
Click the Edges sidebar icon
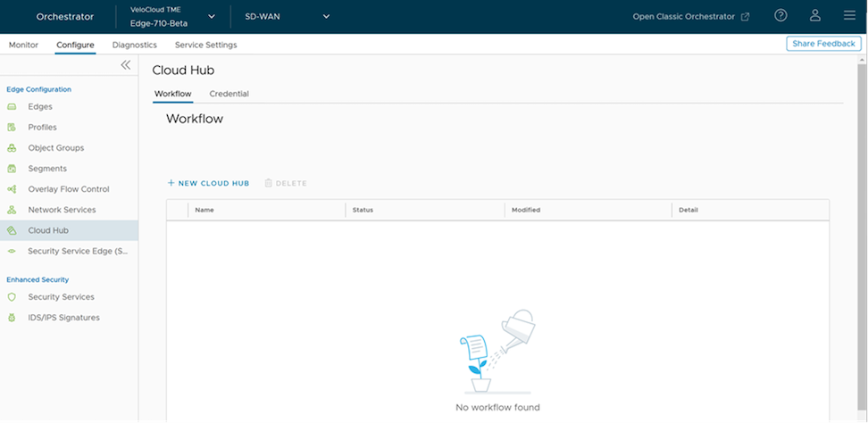[12, 107]
